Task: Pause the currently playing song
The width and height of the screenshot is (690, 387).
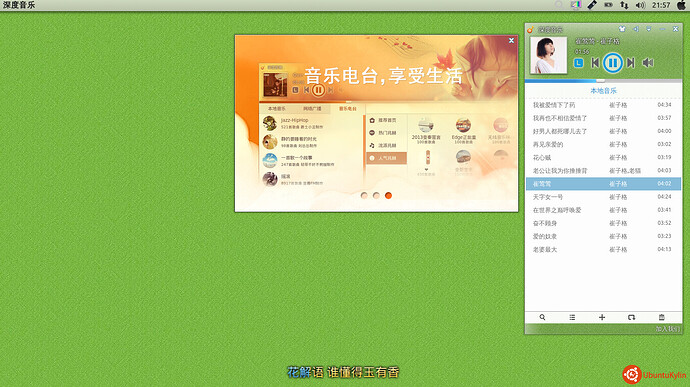Action: tap(612, 63)
